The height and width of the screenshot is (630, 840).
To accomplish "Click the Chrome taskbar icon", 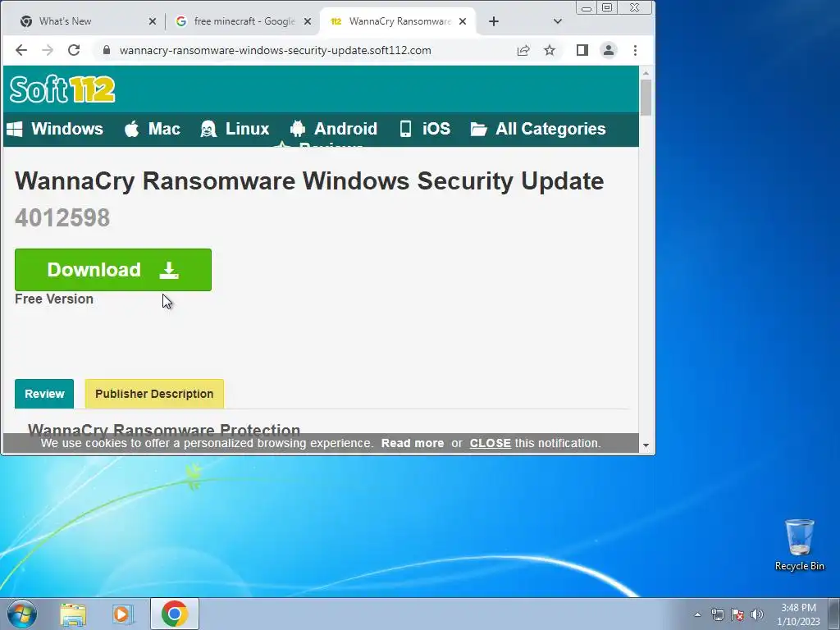I will tap(174, 614).
